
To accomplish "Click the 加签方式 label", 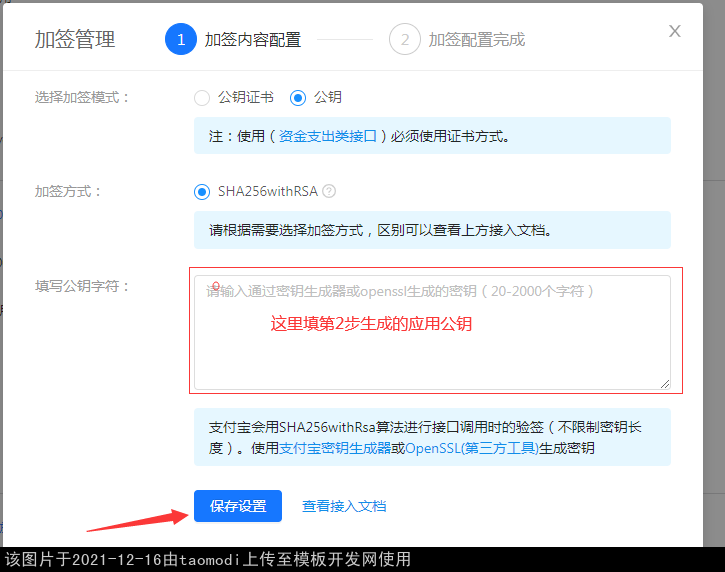I will tap(68, 191).
